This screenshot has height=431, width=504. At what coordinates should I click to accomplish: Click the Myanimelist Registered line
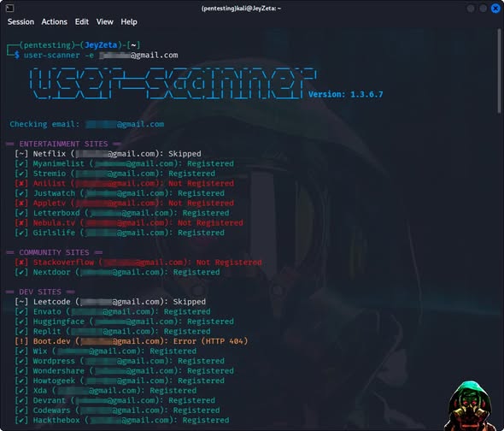click(x=125, y=163)
